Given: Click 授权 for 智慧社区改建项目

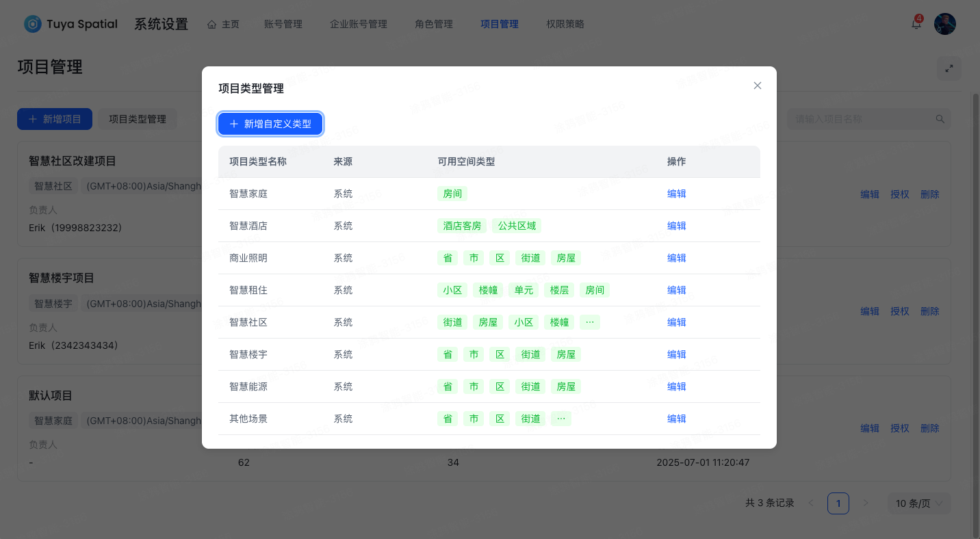Looking at the screenshot, I should pyautogui.click(x=900, y=194).
